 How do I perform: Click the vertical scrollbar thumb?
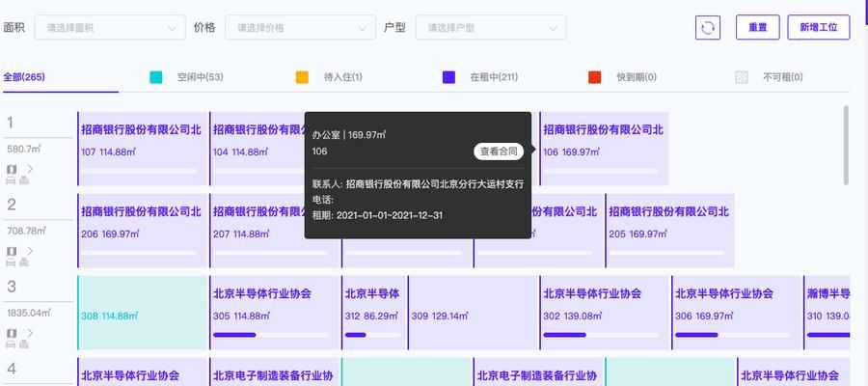845,145
